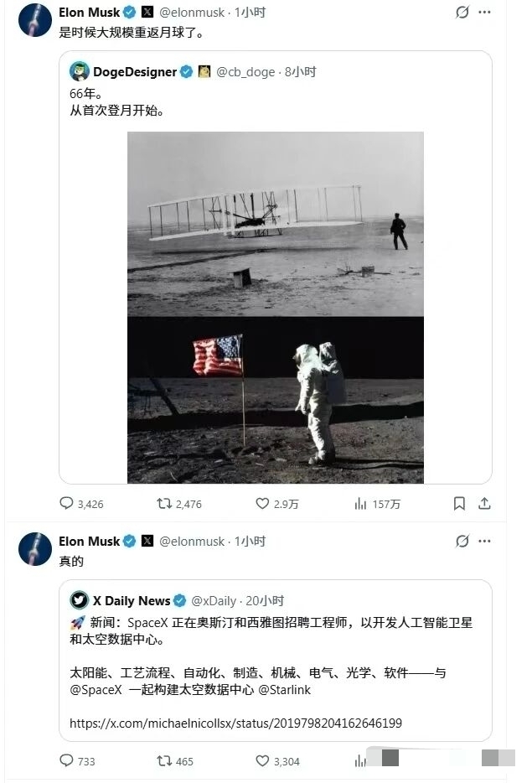
Task: Click the Grok icon on the second tweet
Action: coord(462,541)
